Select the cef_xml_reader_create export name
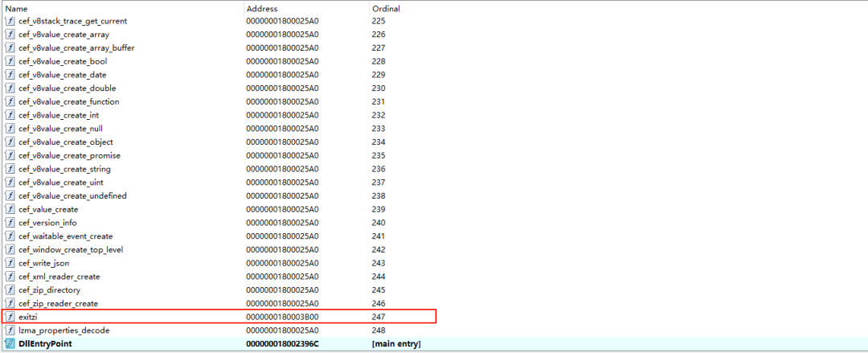Screen dimensions: 868x353 pyautogui.click(x=59, y=277)
